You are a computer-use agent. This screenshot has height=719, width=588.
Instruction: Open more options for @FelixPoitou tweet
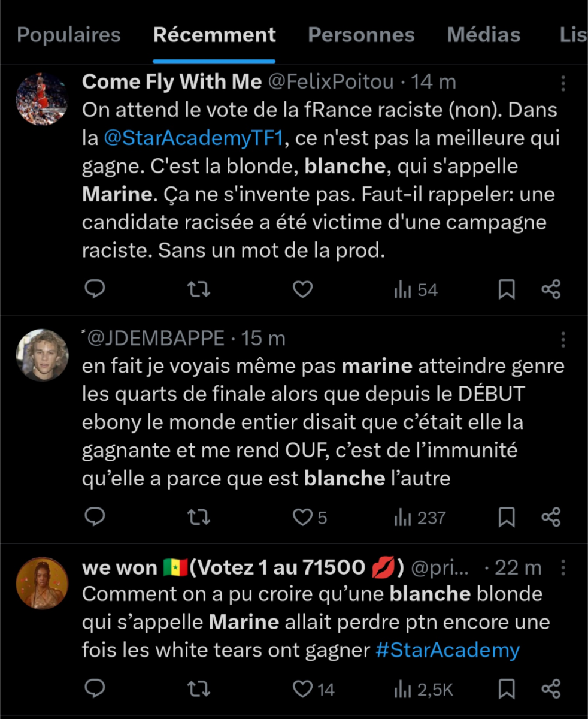[563, 83]
